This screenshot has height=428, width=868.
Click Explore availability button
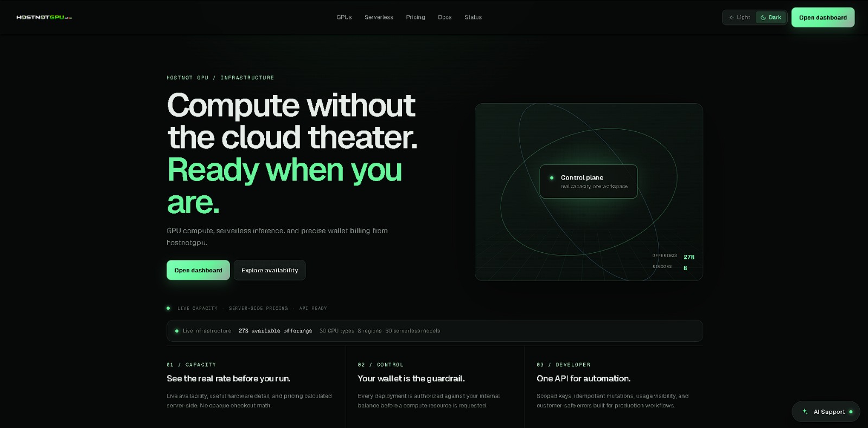[270, 270]
